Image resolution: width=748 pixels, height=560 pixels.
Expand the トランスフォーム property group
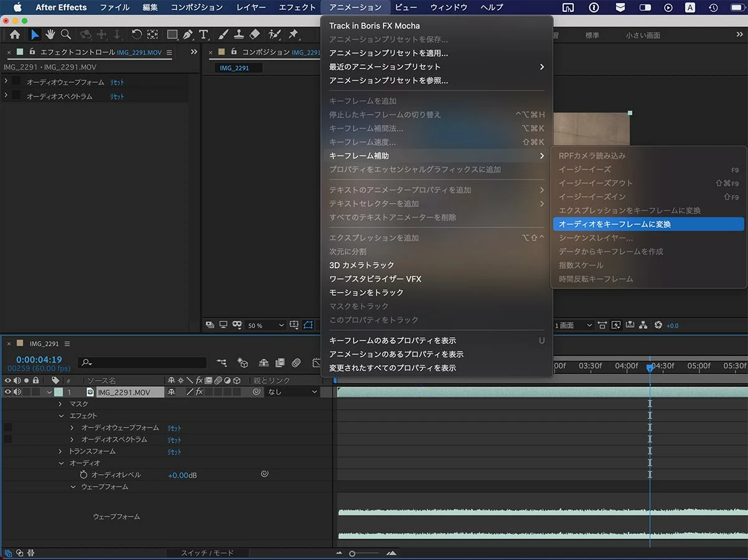click(x=60, y=451)
